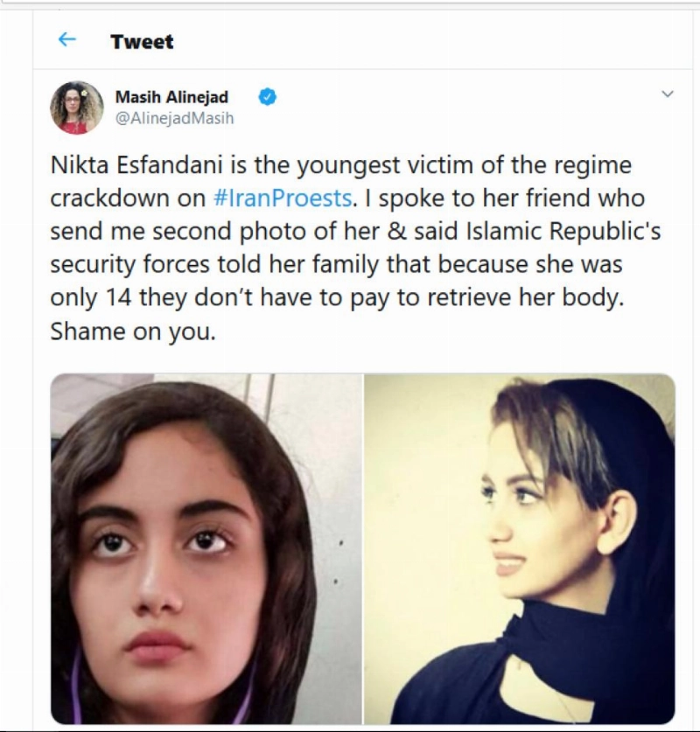Open the right side-profile photo with black scarf

tap(519, 549)
